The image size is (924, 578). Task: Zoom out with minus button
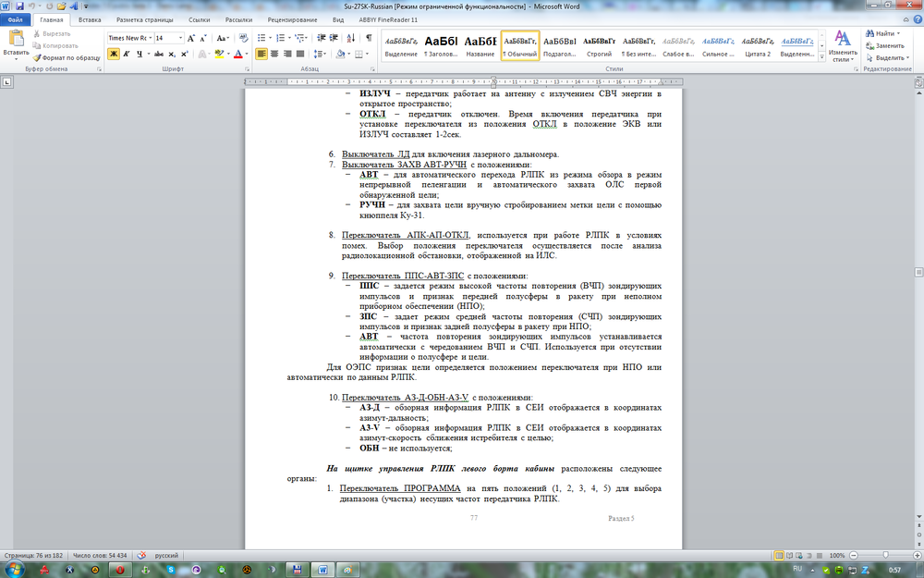(853, 556)
